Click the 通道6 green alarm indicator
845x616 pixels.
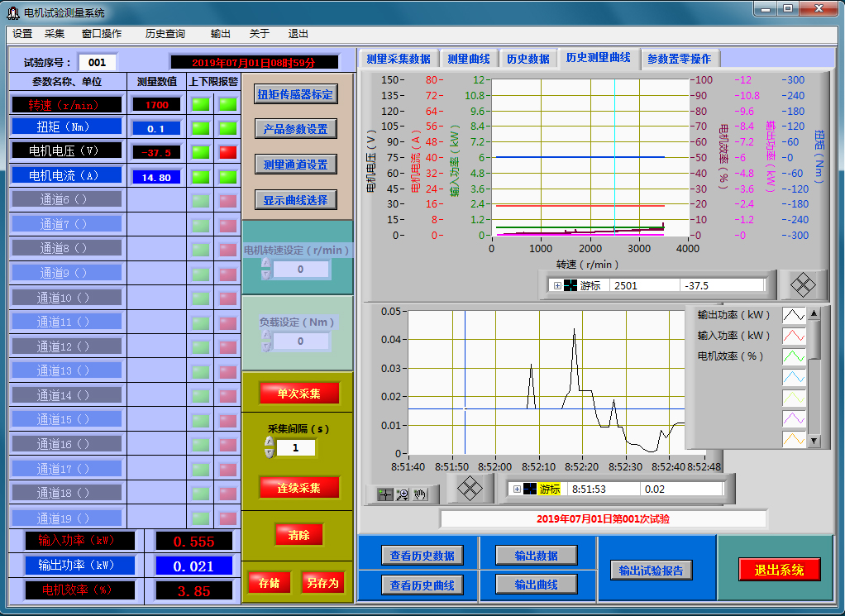pos(200,201)
